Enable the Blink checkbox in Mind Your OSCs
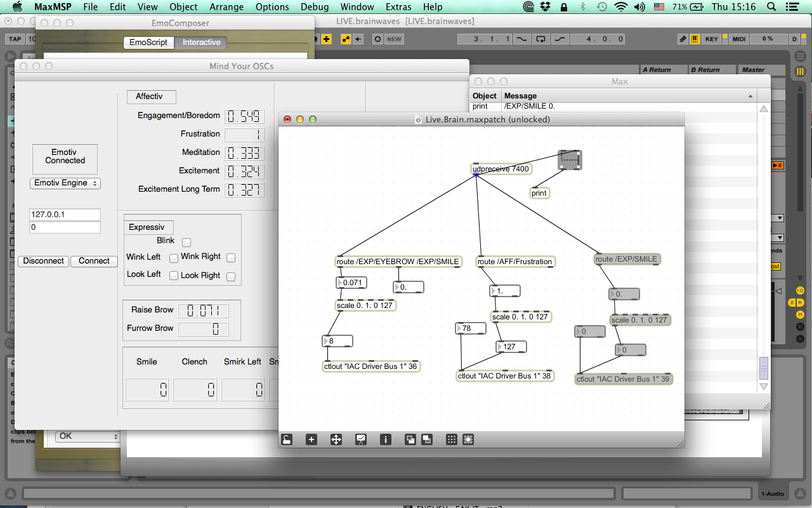 point(186,242)
